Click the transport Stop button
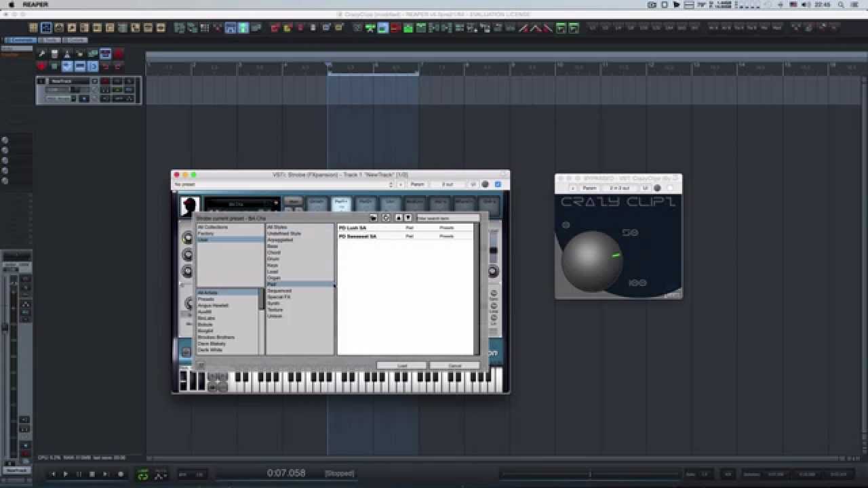The width and height of the screenshot is (868, 488). click(x=92, y=474)
